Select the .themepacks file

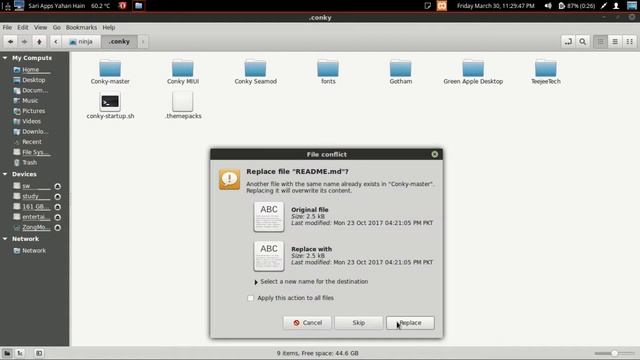183,106
